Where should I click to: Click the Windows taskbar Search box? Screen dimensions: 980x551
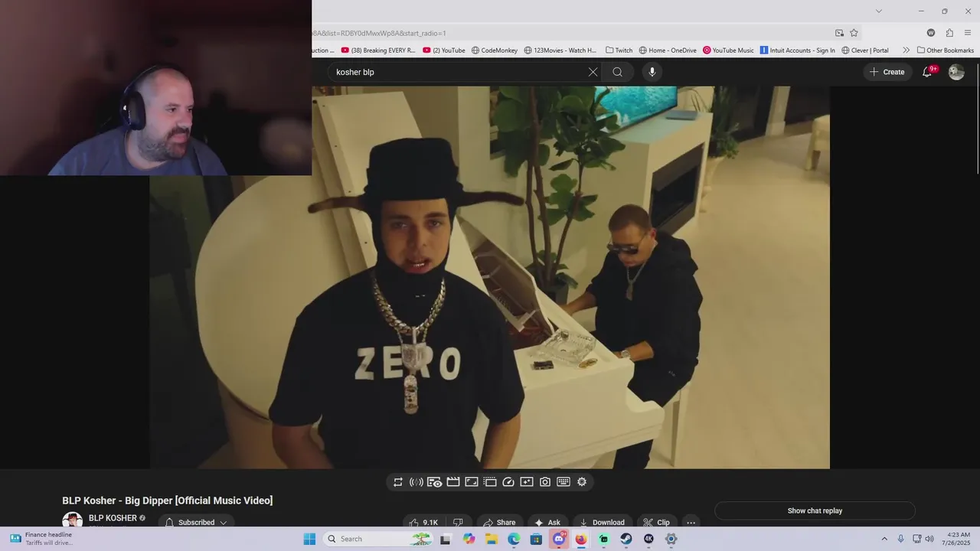pyautogui.click(x=377, y=539)
